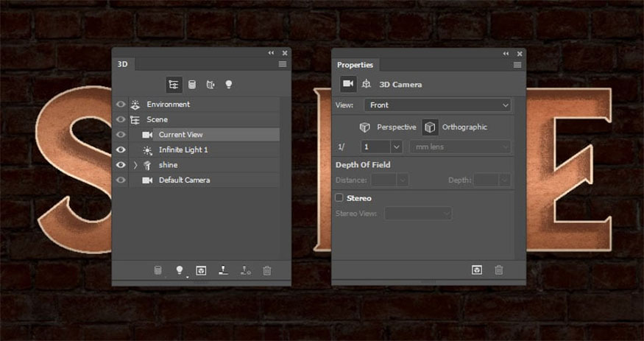The image size is (644, 341).
Task: Filter 3D panel by lights
Action: point(228,85)
